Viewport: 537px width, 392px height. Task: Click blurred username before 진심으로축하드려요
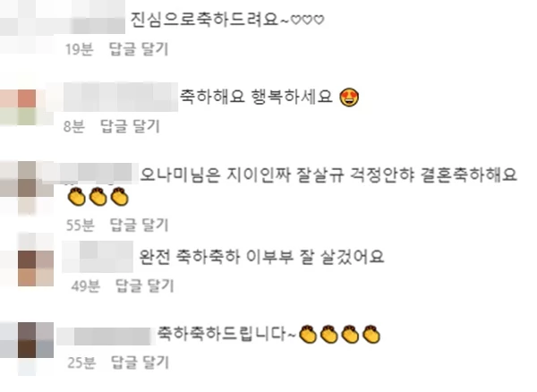pos(98,19)
